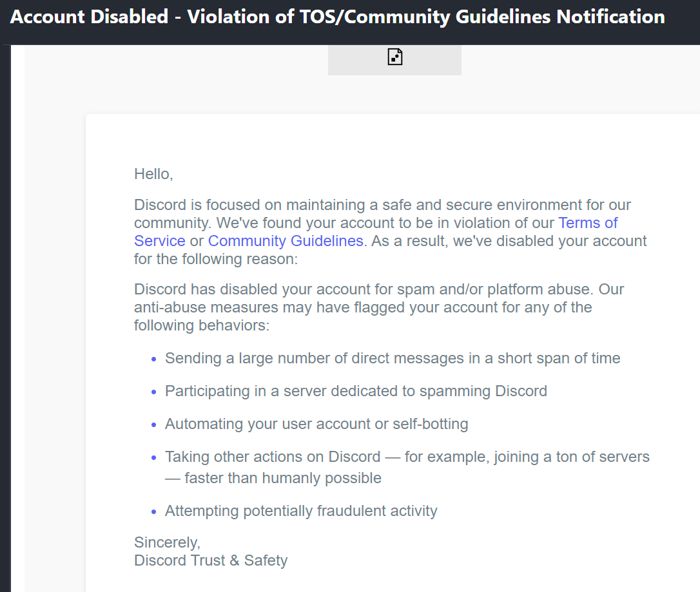Click the paragraph starting "Discord is focused on maintaining"

(391, 231)
